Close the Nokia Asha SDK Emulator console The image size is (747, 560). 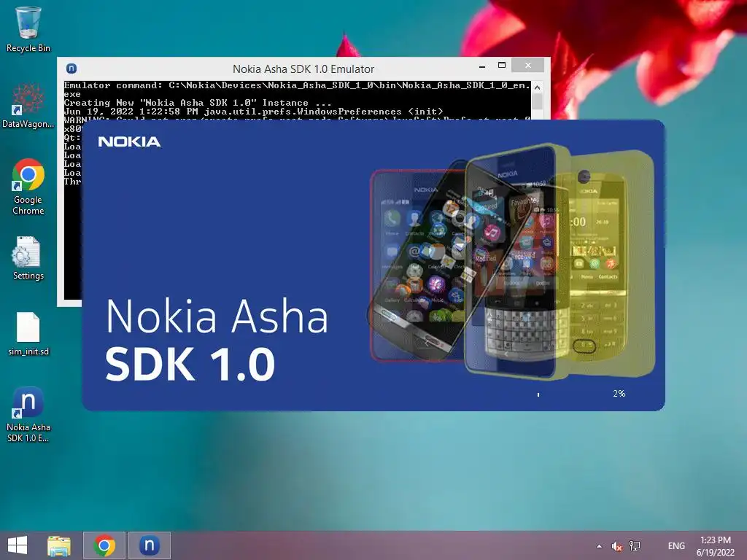528,65
